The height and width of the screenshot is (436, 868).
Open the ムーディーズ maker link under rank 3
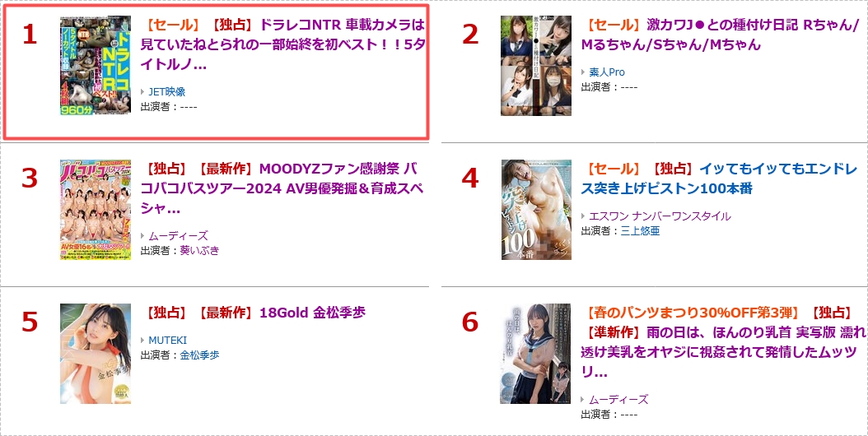tap(178, 236)
